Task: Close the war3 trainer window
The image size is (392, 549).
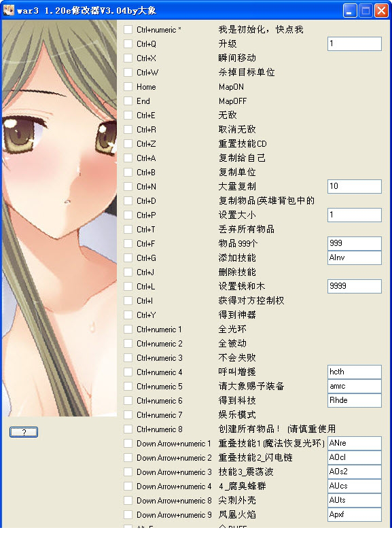Action: pos(382,10)
